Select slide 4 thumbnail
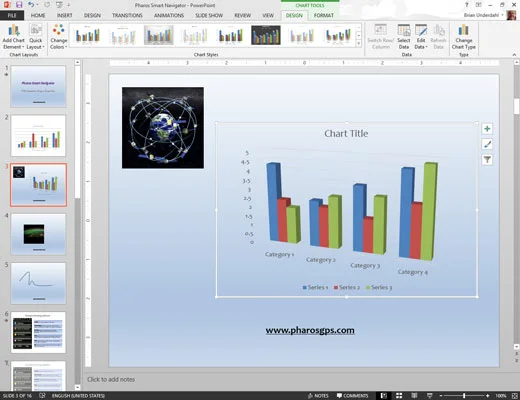Viewport: 520px width, 400px height. (38, 234)
